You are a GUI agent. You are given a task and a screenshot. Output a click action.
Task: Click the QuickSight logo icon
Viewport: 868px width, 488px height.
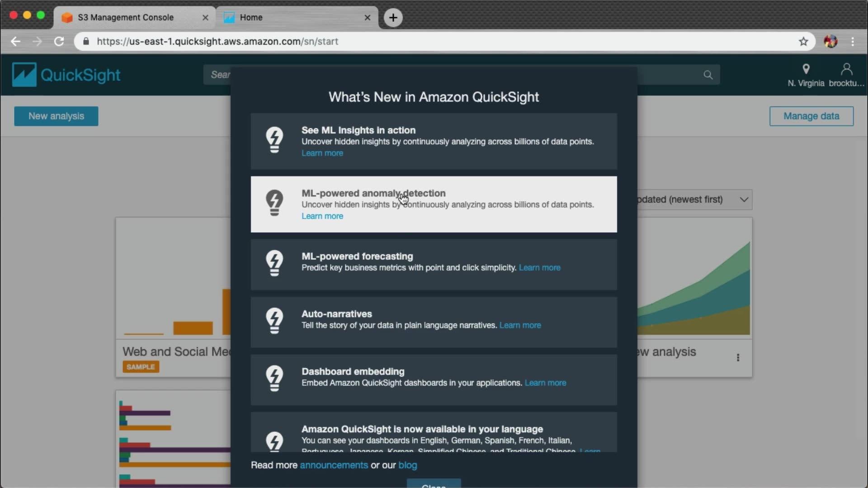click(x=24, y=75)
